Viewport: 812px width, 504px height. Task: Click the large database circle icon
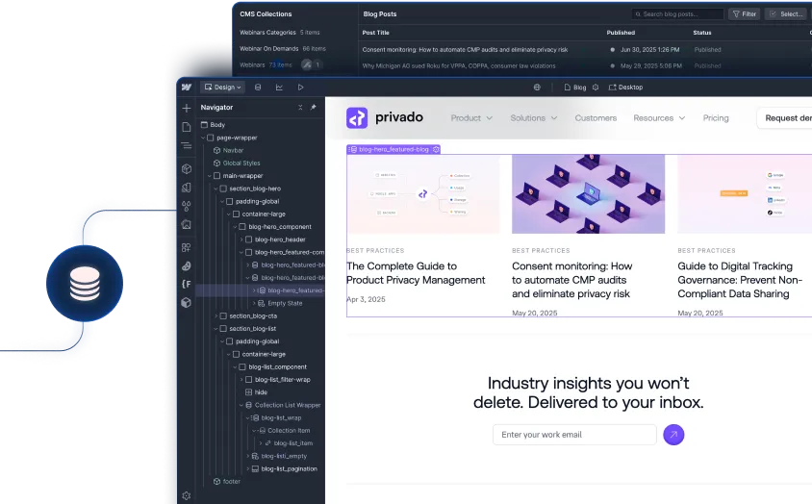click(x=85, y=284)
